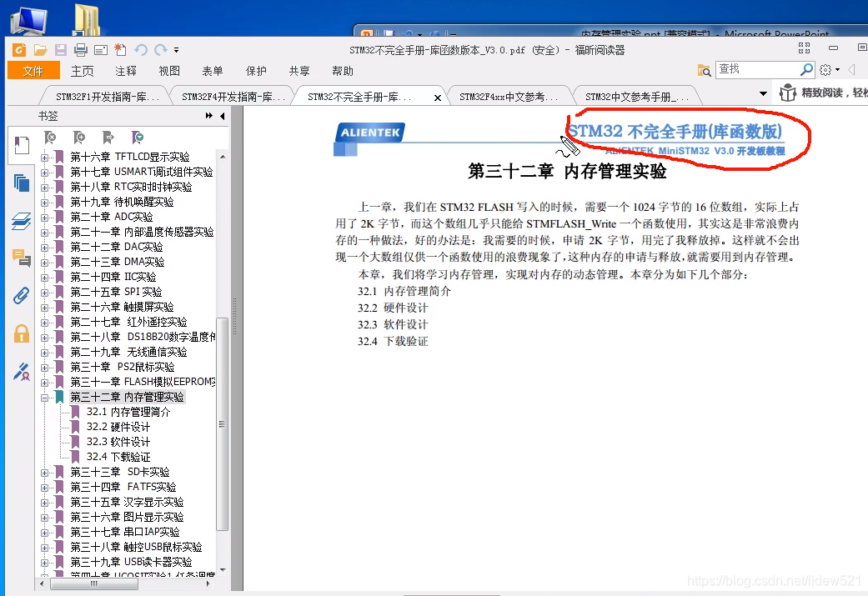Close the STM32不完全手册 document tab
Image resolution: width=868 pixels, height=596 pixels.
[x=437, y=98]
